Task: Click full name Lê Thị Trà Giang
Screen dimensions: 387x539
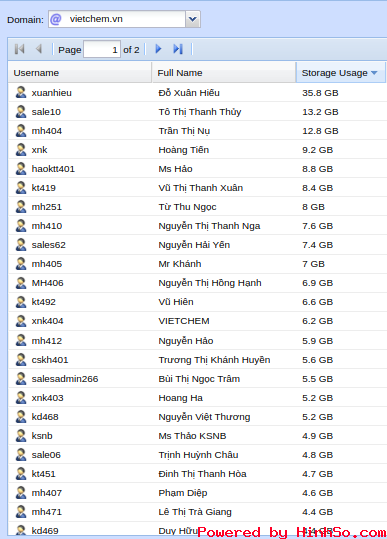Action: pyautogui.click(x=195, y=512)
